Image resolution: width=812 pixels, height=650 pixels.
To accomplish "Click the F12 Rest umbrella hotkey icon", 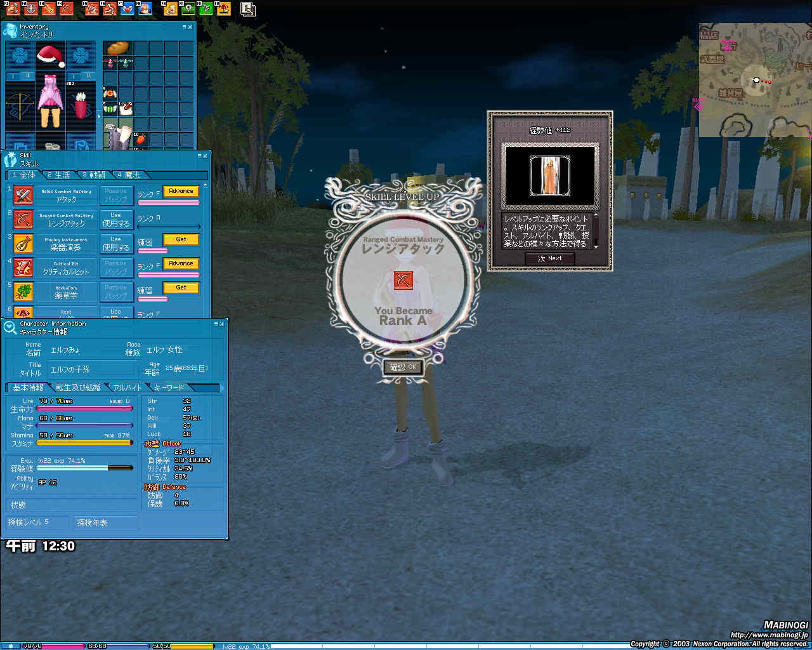I will [223, 9].
